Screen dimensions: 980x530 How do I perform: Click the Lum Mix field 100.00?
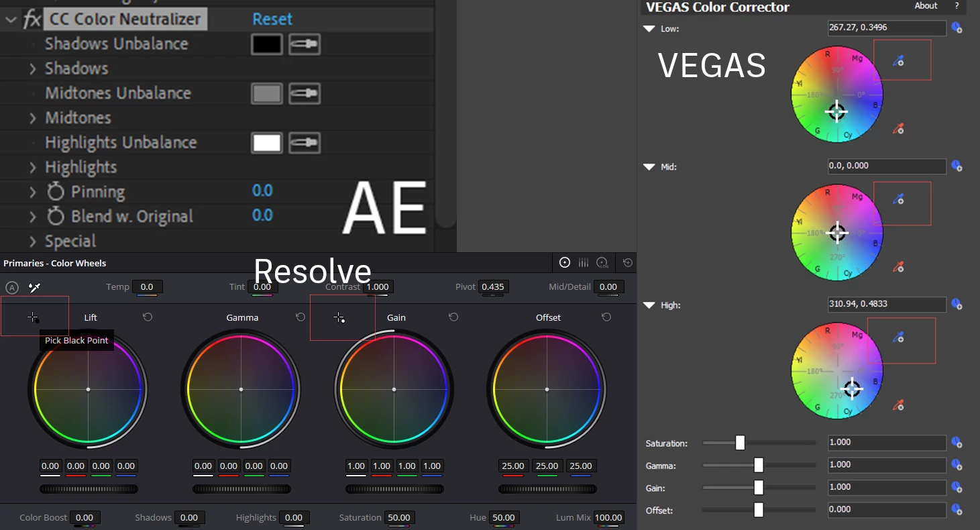(x=609, y=518)
